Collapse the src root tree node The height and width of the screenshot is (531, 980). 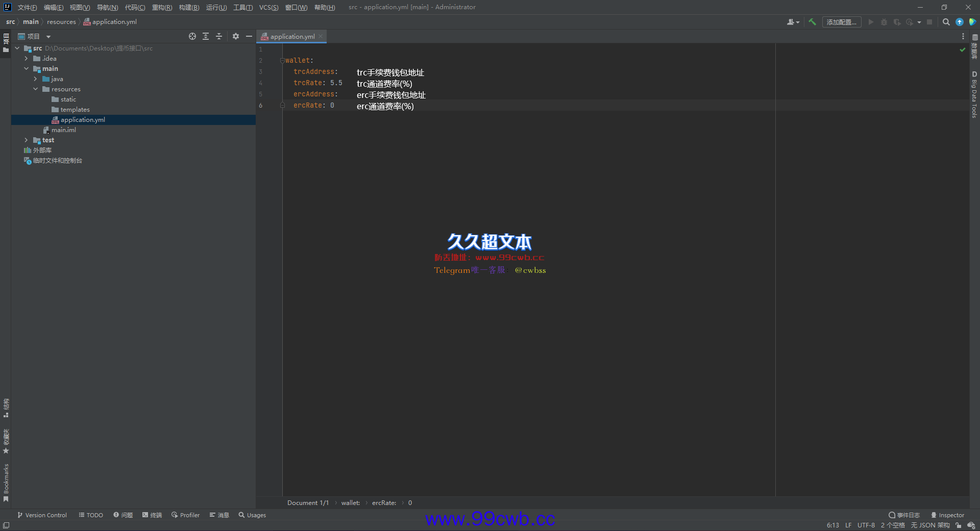[x=17, y=48]
